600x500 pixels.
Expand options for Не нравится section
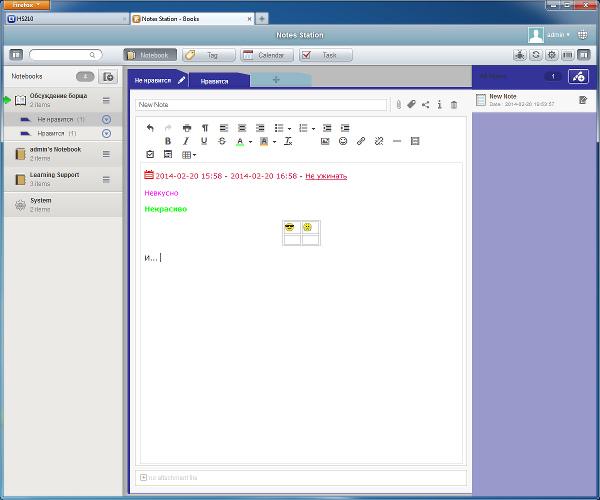point(107,119)
